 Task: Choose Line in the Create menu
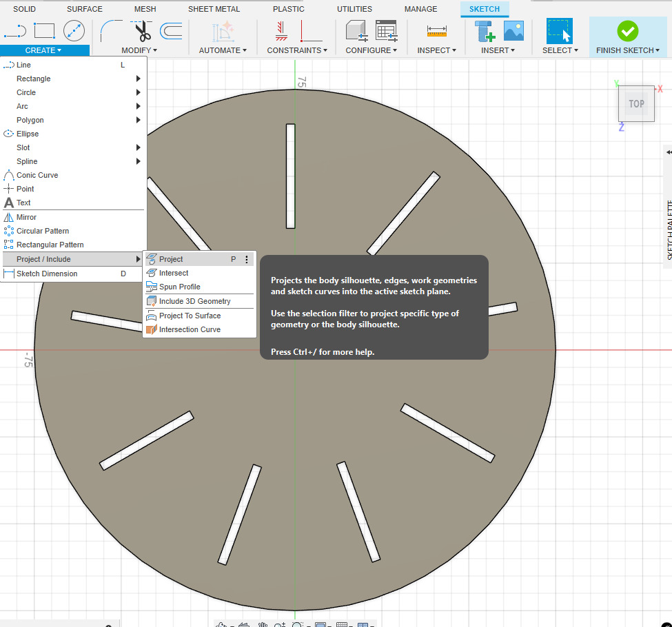[x=73, y=65]
